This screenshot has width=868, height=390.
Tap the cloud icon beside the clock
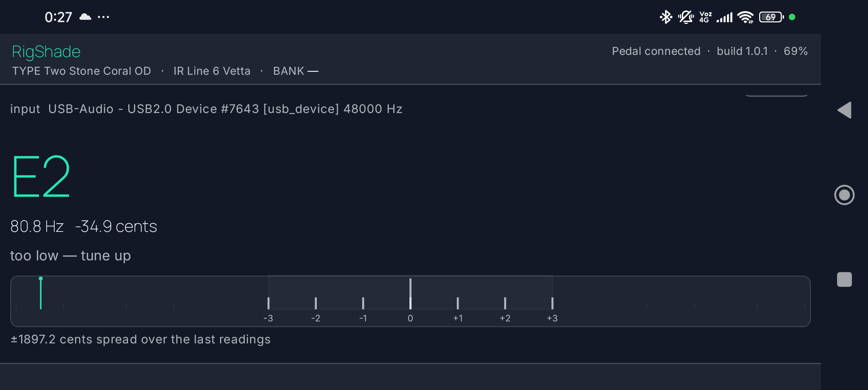pos(85,17)
